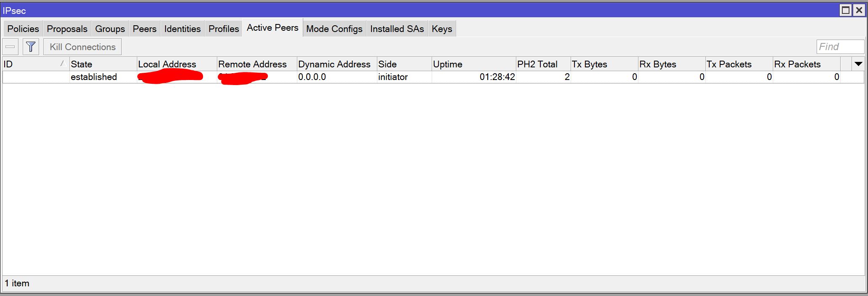Sort by the Side column header
This screenshot has width=868, height=296.
pos(404,64)
